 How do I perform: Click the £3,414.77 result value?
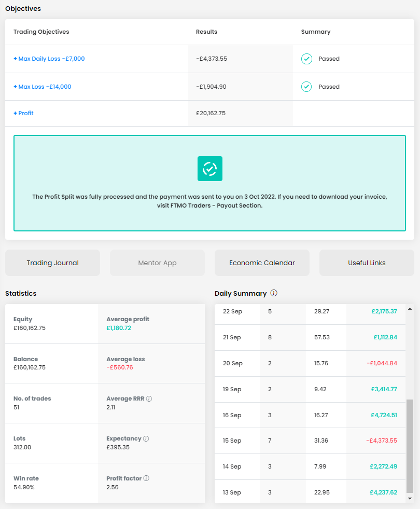[384, 389]
